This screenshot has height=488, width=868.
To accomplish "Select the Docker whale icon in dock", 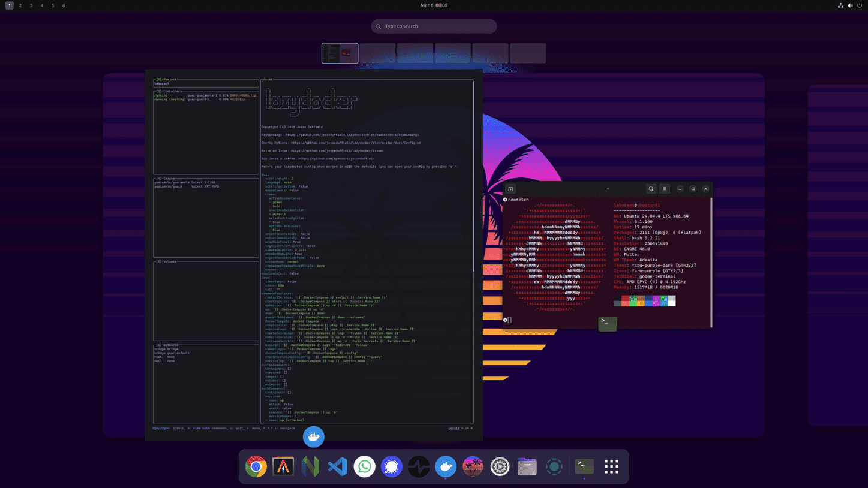I will click(x=446, y=466).
